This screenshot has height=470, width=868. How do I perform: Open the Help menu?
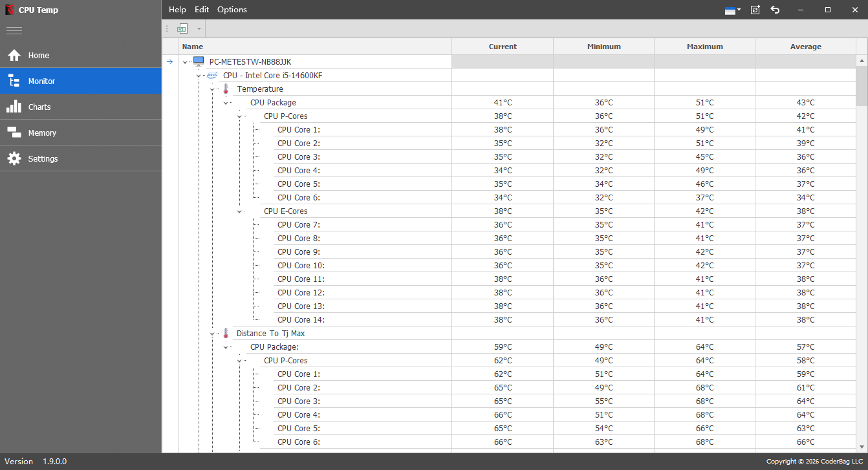point(177,10)
